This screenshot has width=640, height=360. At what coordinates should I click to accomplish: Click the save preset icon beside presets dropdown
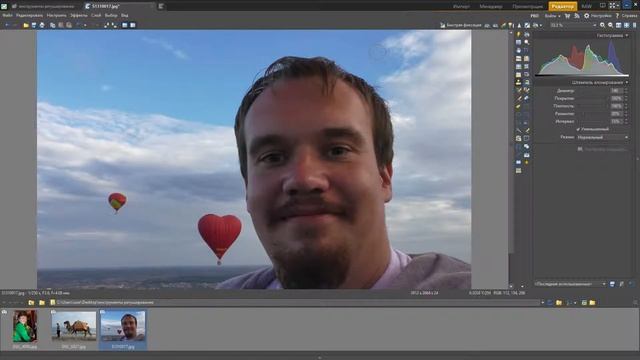click(612, 284)
